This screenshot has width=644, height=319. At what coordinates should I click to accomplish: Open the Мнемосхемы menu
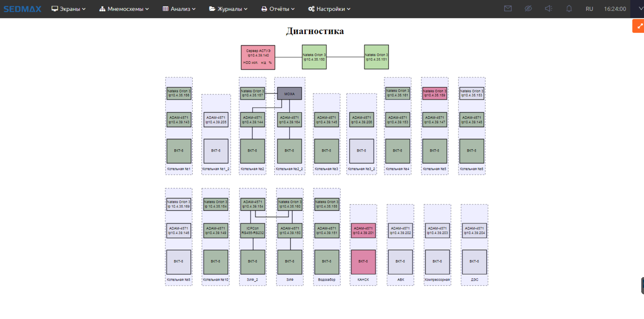(x=124, y=9)
